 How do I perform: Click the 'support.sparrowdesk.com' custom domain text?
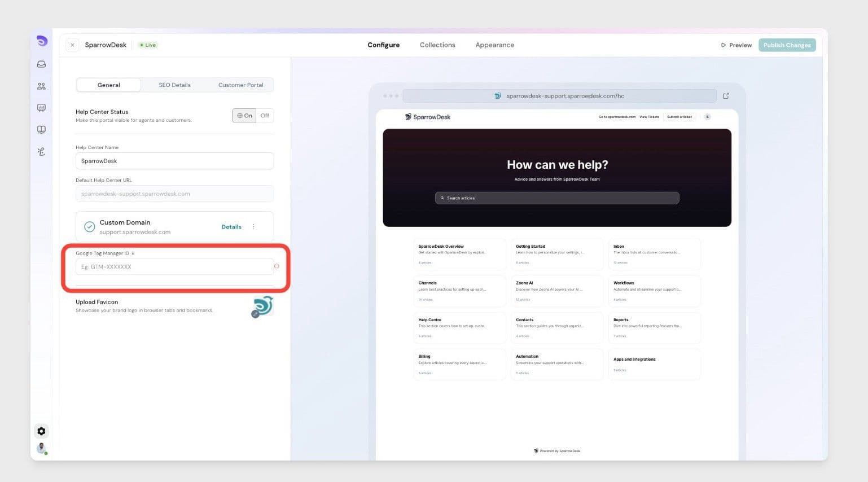pyautogui.click(x=135, y=232)
